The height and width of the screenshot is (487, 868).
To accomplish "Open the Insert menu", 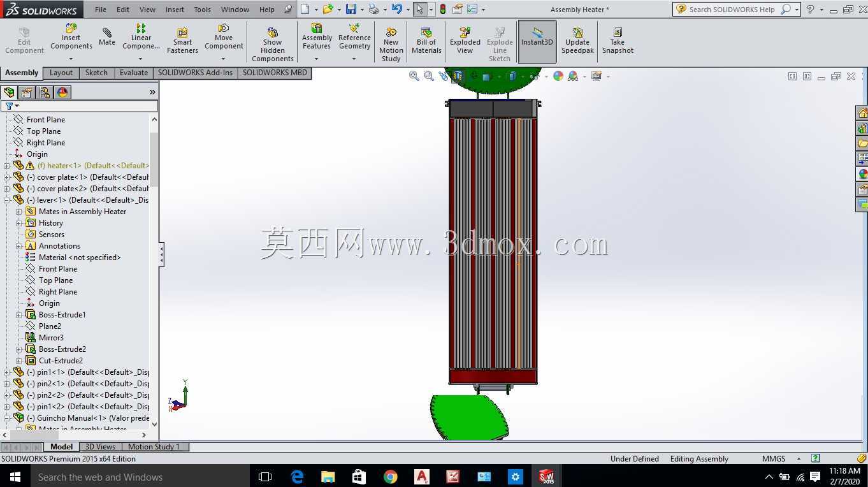I will (x=175, y=10).
